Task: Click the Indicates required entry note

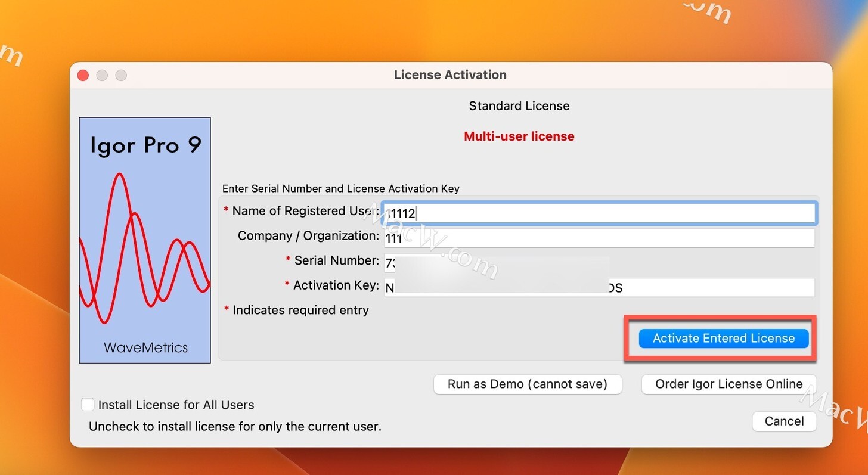Action: (x=296, y=310)
